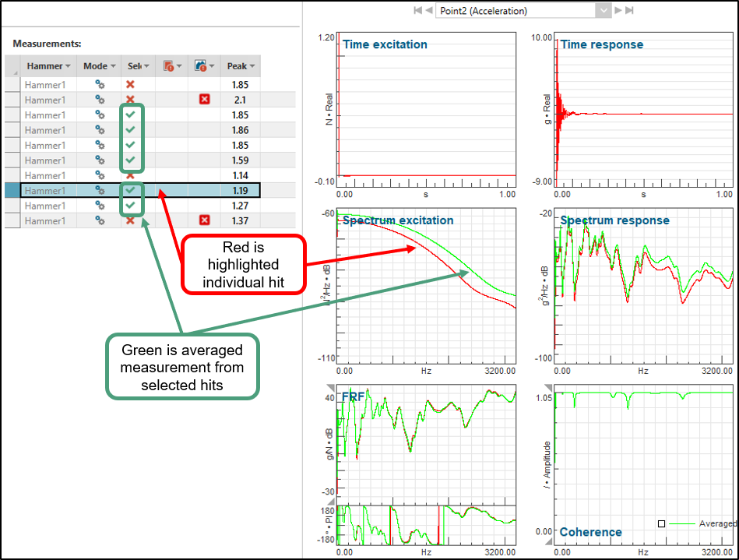Click double-hit warning column header icon
The height and width of the screenshot is (560, 739).
coord(200,66)
